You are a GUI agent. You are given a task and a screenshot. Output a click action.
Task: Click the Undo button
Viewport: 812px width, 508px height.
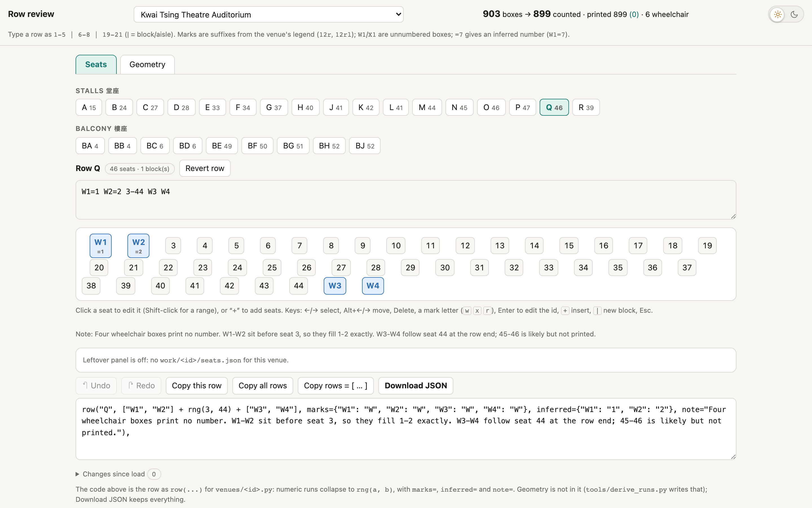96,386
